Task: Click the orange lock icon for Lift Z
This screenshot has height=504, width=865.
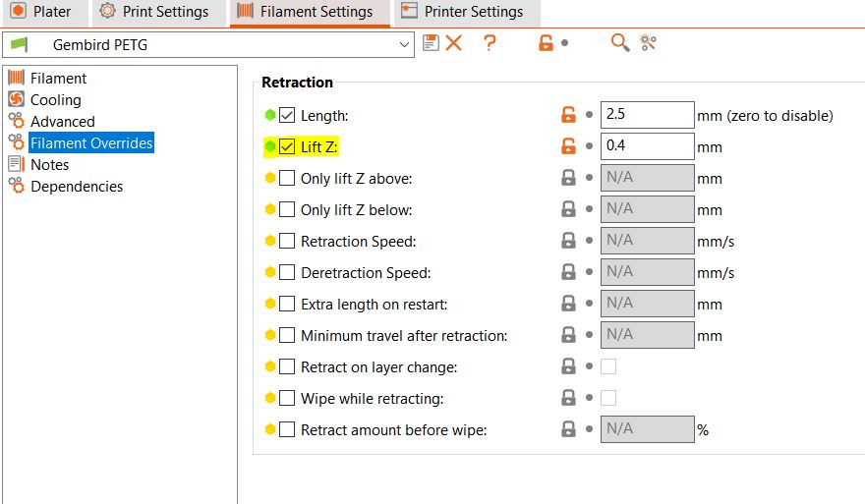Action: pos(568,146)
